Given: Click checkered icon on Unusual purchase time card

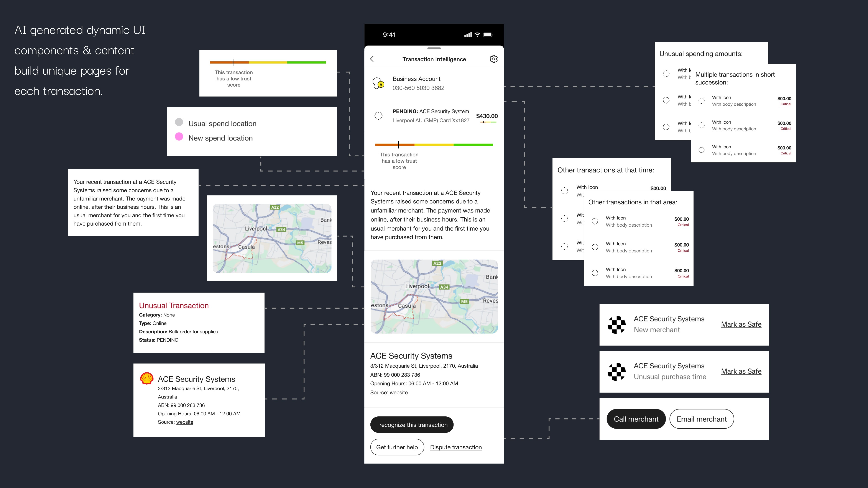Looking at the screenshot, I should [616, 372].
